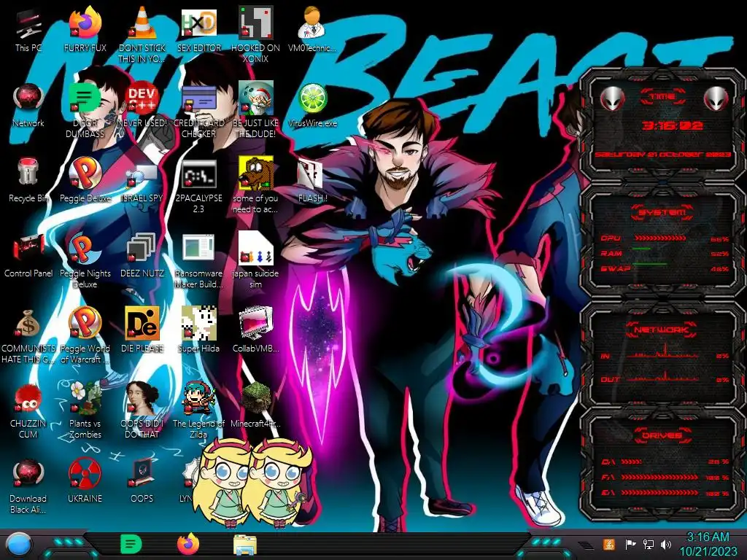Screen dimensions: 747x560
Task: Click the left Star Butterfly desktop mascot
Action: tap(223, 482)
